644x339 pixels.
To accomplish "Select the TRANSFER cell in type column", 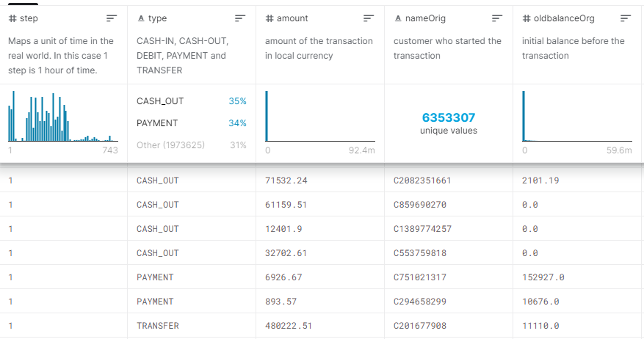I will 157,326.
